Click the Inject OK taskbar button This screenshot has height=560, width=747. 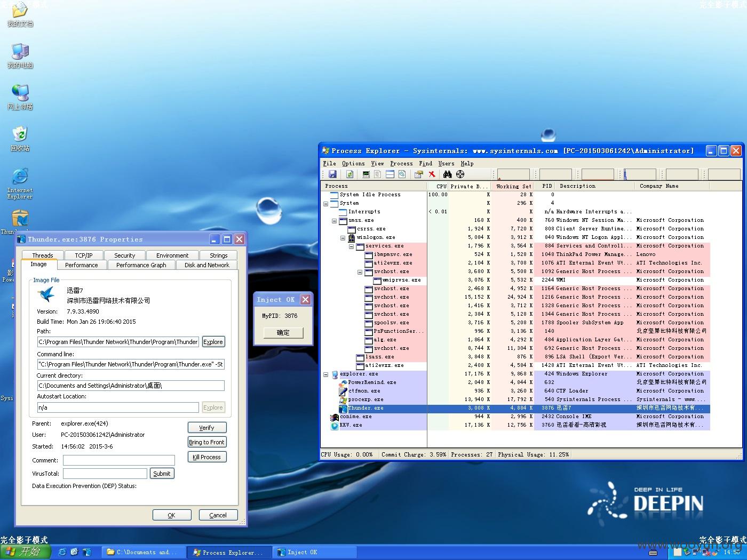315,553
